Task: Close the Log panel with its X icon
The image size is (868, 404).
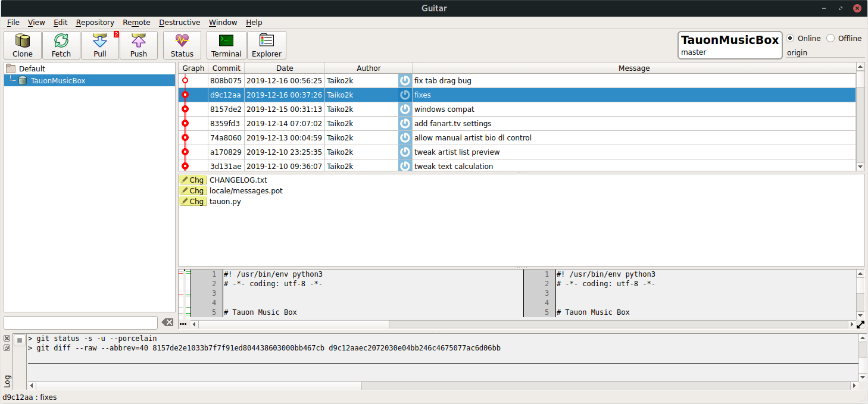Action: coord(7,339)
